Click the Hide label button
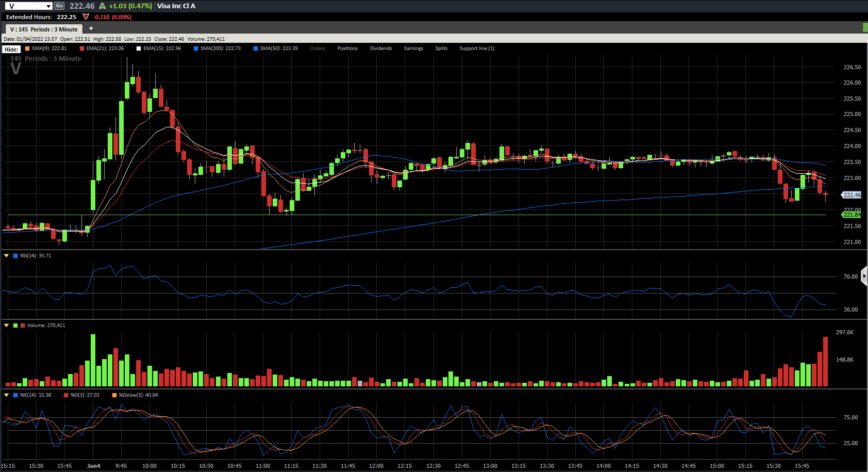This screenshot has height=472, width=868. (x=11, y=49)
